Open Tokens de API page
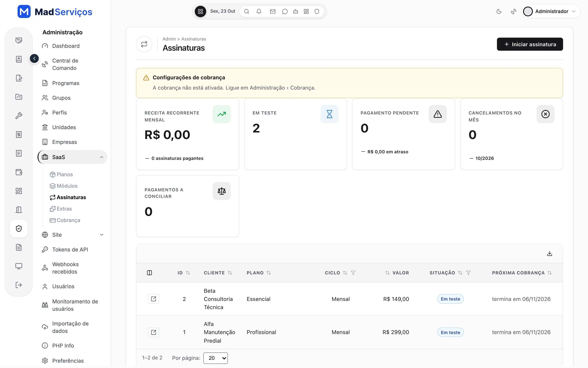Screen dimensions: 588x368 point(70,249)
